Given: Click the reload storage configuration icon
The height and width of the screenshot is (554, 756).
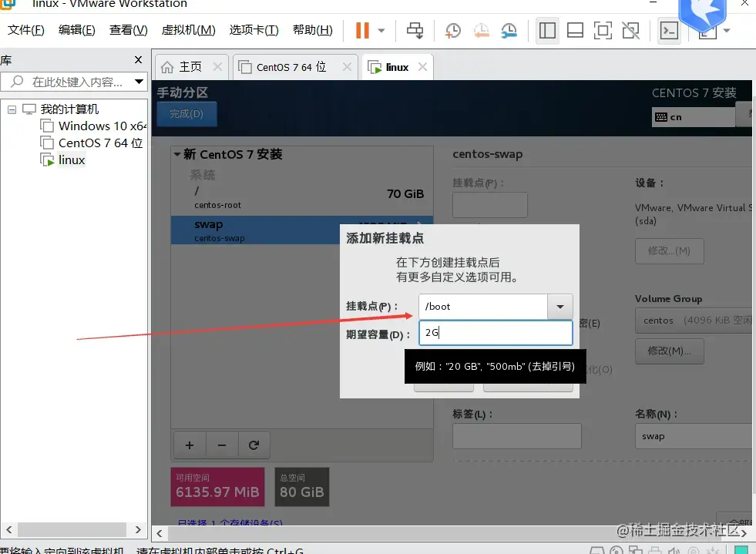Looking at the screenshot, I should pos(254,445).
